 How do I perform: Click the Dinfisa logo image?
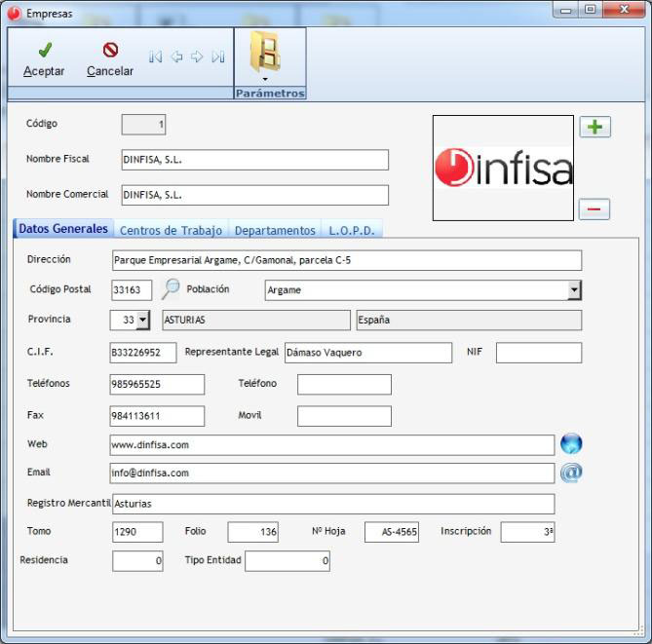click(503, 168)
